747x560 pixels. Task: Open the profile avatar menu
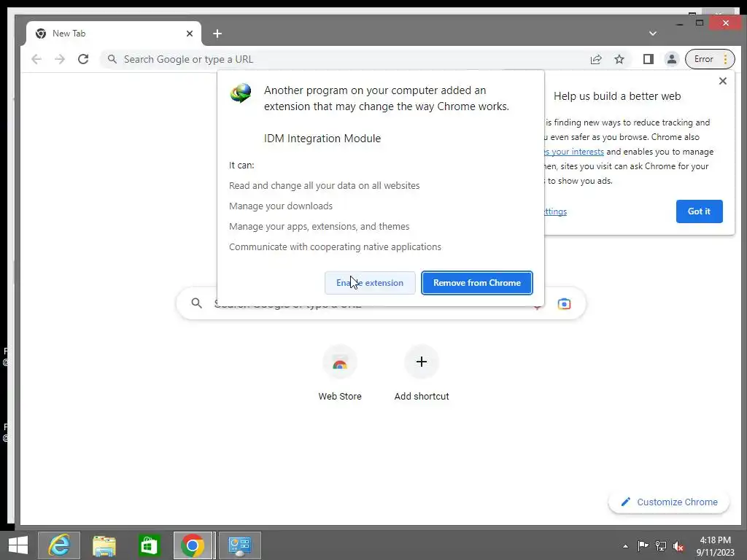point(672,59)
